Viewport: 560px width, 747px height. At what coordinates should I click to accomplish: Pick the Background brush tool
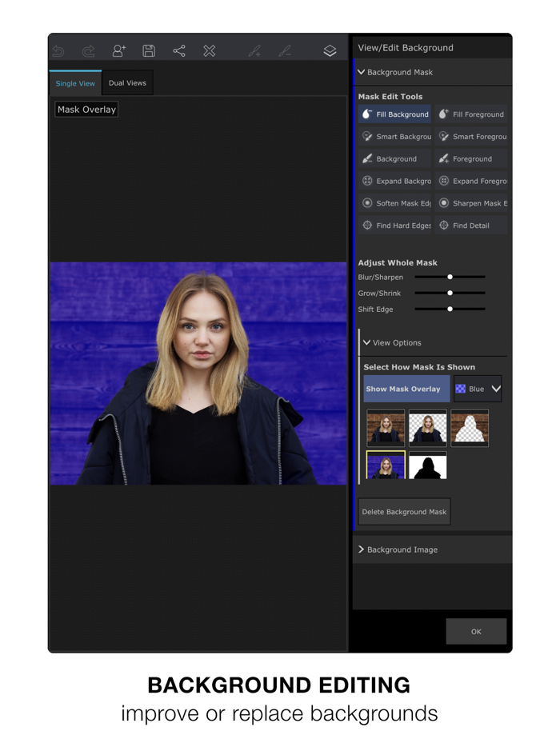[x=394, y=158]
